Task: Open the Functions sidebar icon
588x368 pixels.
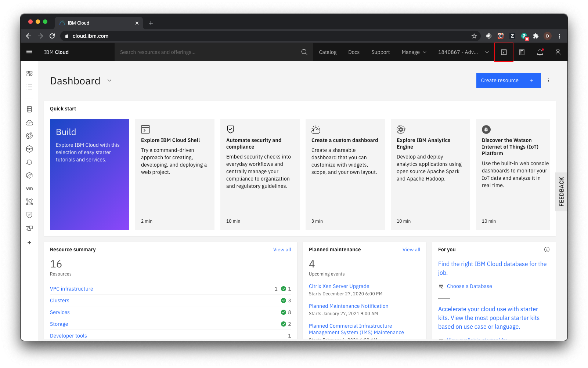Action: pyautogui.click(x=29, y=136)
